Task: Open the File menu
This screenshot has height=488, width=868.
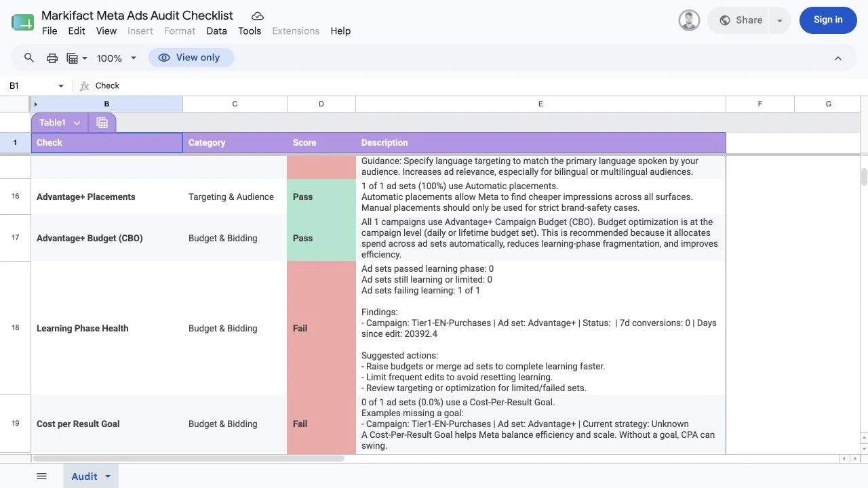Action: [x=50, y=31]
